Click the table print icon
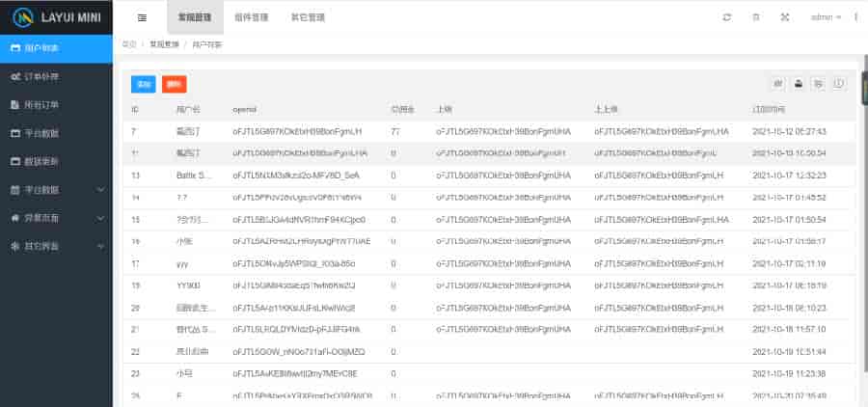The image size is (868, 407). pos(799,84)
